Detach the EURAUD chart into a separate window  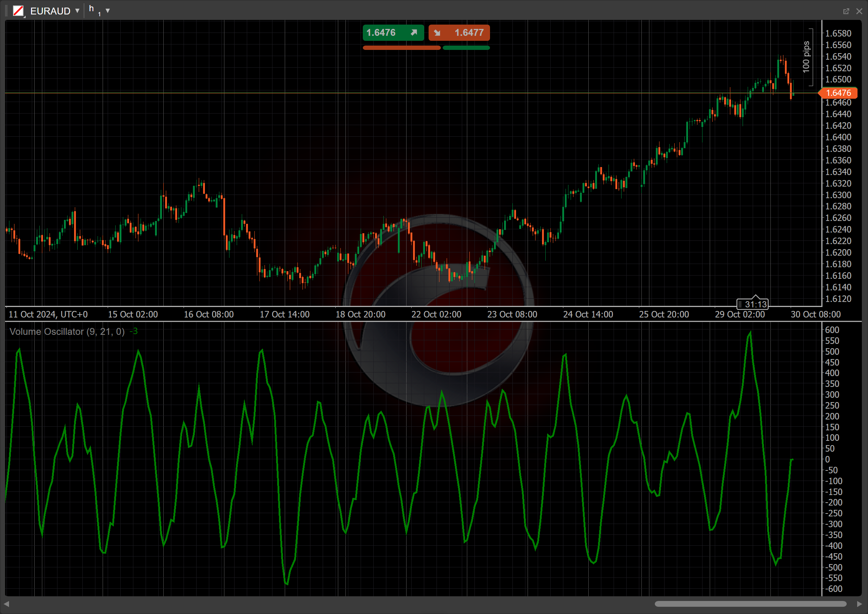846,11
